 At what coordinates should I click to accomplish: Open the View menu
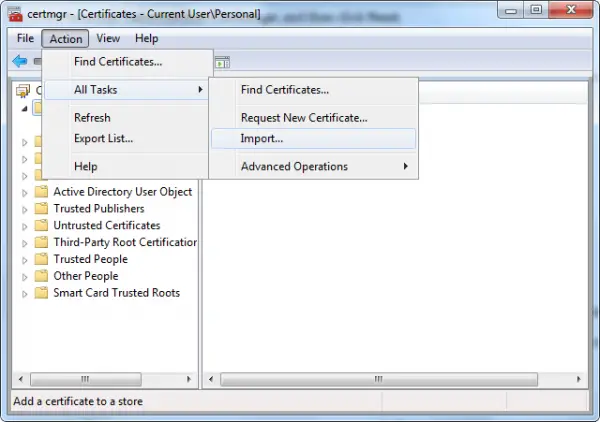[108, 38]
